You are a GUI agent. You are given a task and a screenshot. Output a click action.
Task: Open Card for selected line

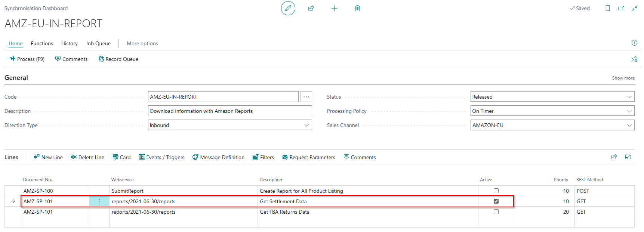tap(121, 157)
